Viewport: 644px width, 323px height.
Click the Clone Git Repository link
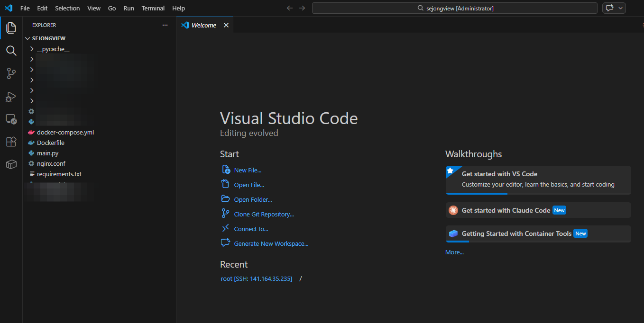tap(264, 215)
